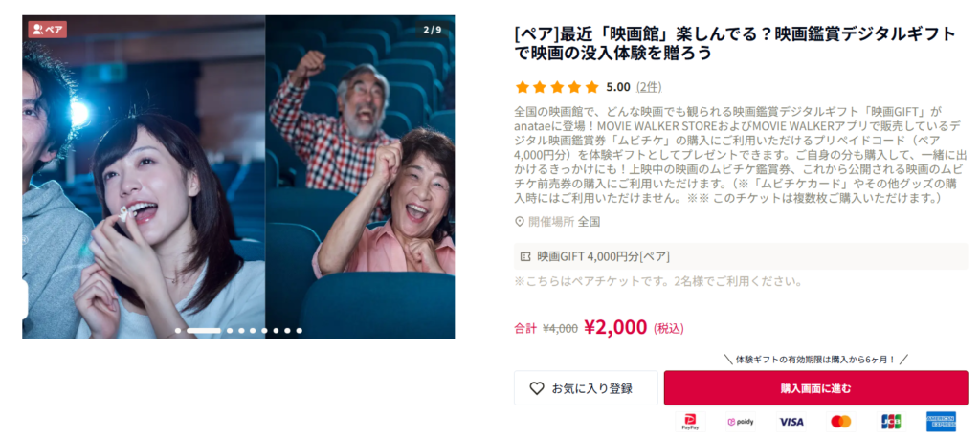Click the previous-image arrow at the image's left edge

coord(25,299)
